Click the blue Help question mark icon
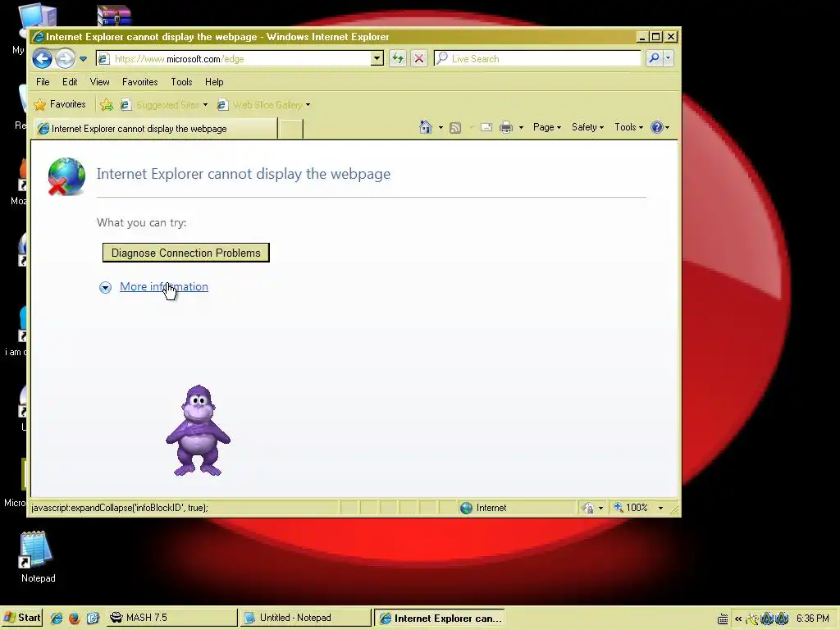 (656, 127)
